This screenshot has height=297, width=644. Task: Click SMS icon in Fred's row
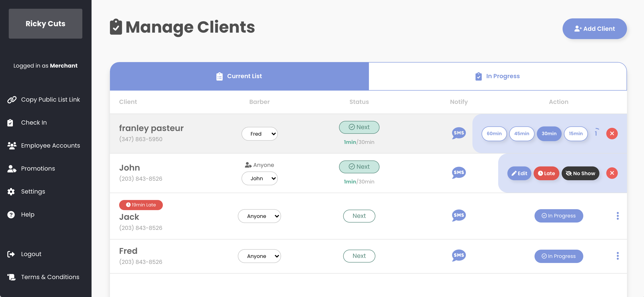pos(458,255)
